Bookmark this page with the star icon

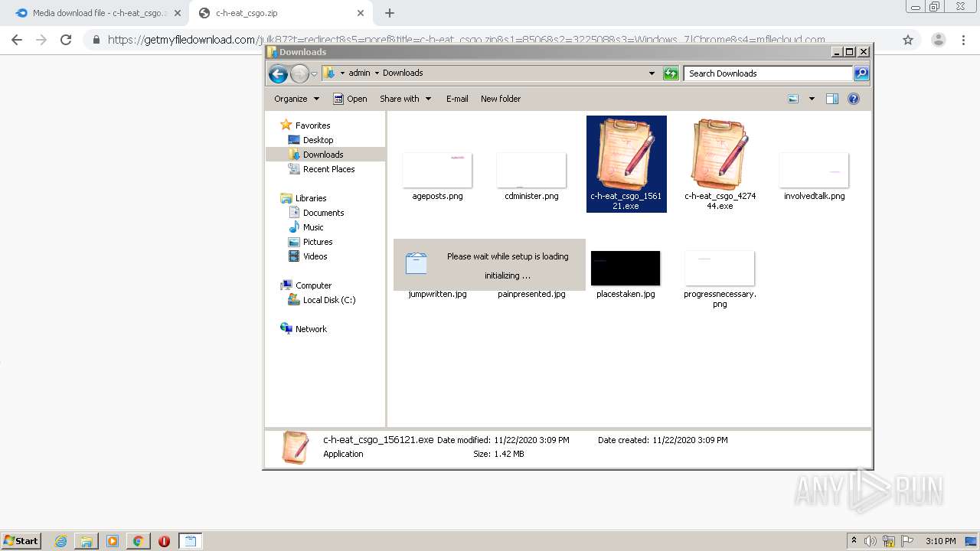point(908,40)
